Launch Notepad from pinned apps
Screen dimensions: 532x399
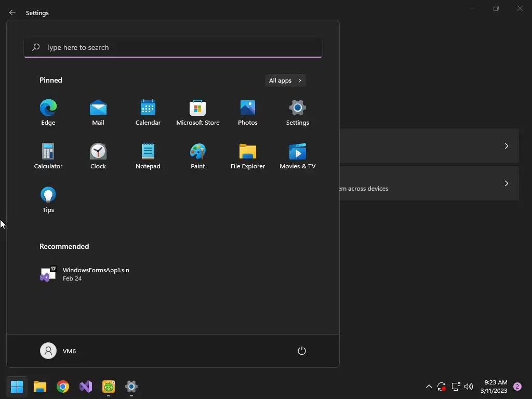tap(148, 156)
